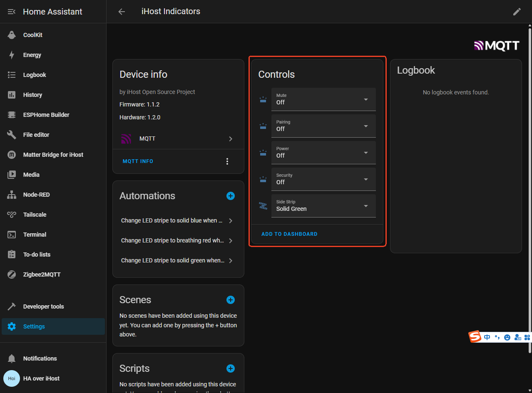This screenshot has width=532, height=393.
Task: Click the ADD TO DASHBOARD button
Action: point(289,234)
